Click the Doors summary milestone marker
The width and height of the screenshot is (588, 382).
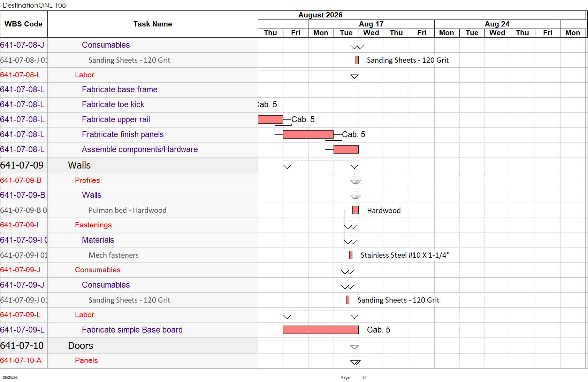coord(354,347)
